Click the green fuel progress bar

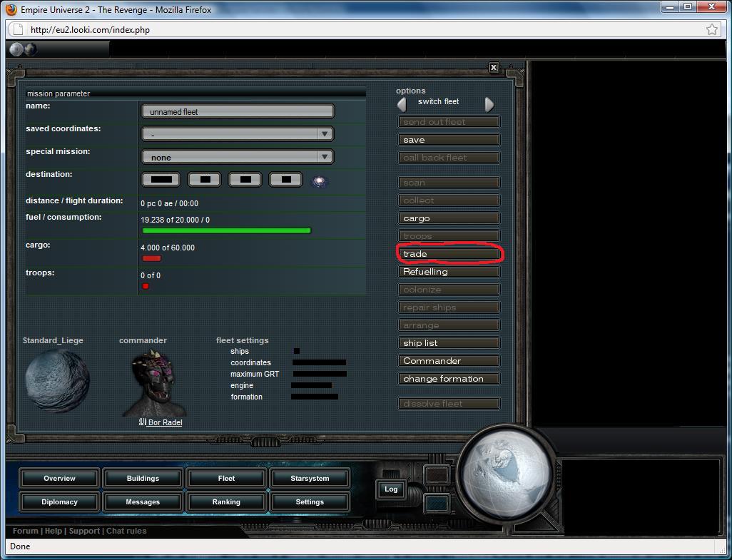(226, 230)
